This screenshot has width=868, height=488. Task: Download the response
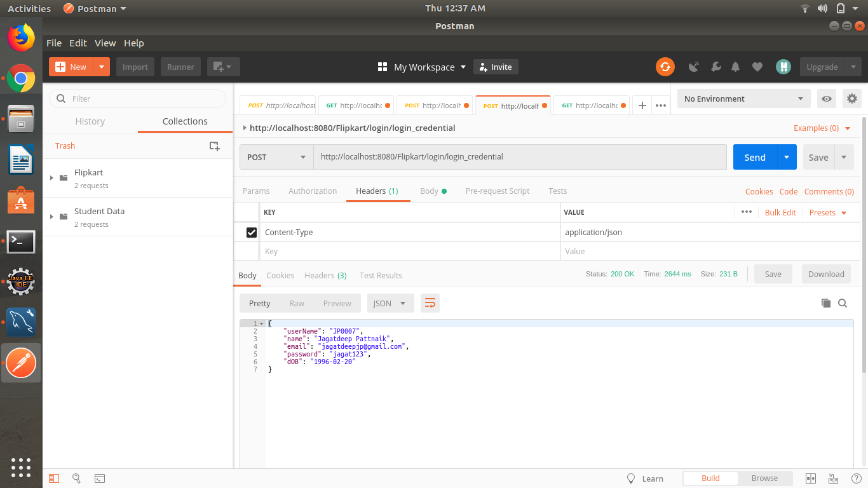[826, 274]
